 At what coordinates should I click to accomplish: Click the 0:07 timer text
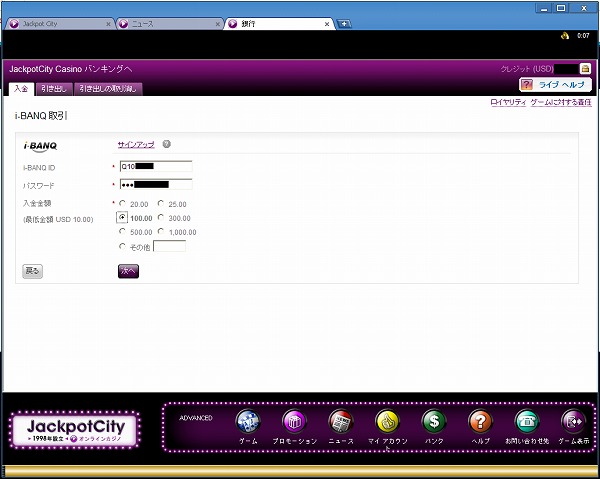coord(583,36)
